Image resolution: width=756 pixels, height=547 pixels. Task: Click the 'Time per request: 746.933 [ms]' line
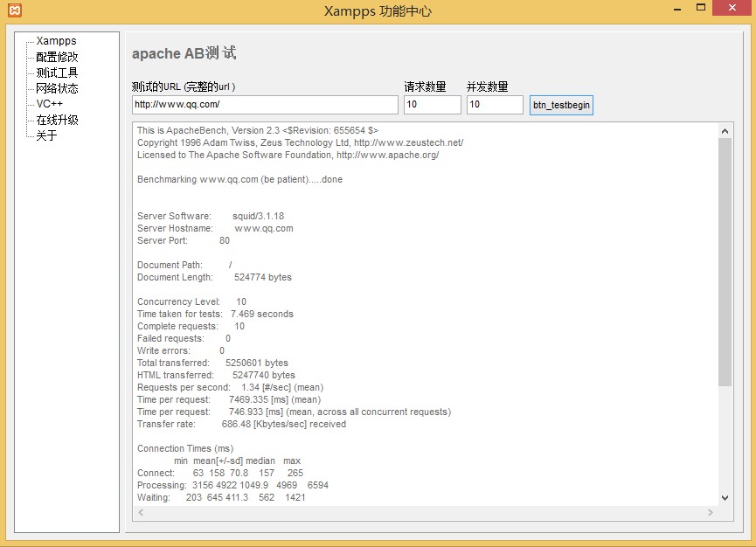tap(295, 412)
